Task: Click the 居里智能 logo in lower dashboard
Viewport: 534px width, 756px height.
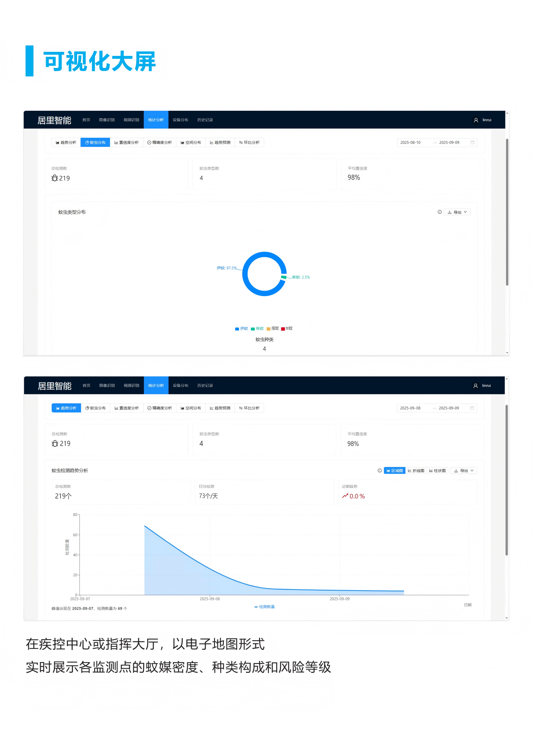Action: [55, 386]
